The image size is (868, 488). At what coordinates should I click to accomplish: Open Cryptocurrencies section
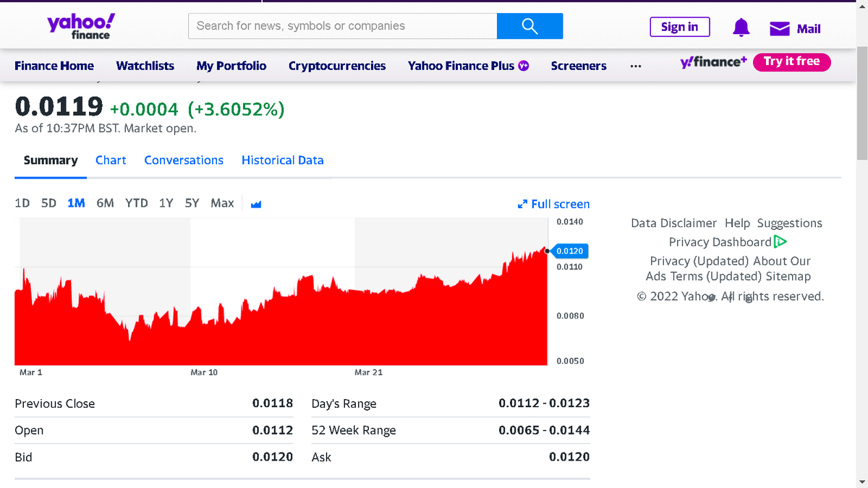[x=337, y=66]
